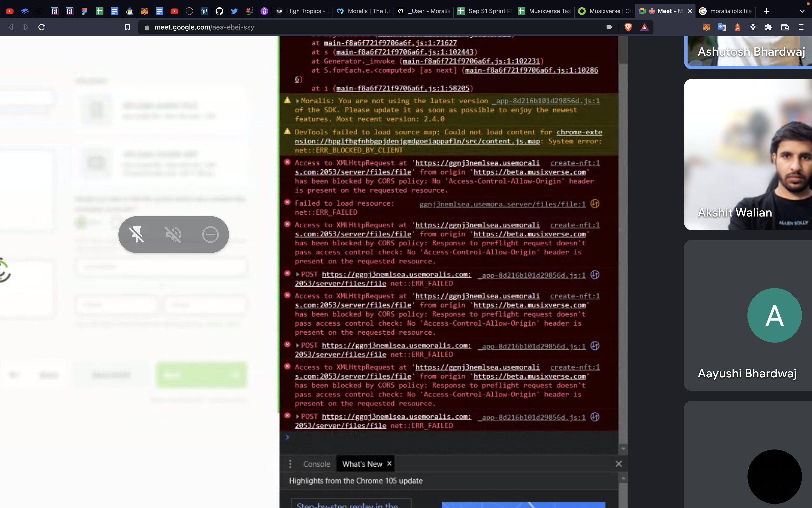This screenshot has width=812, height=508.
Task: Click the console prompt input line
Action: [449, 437]
